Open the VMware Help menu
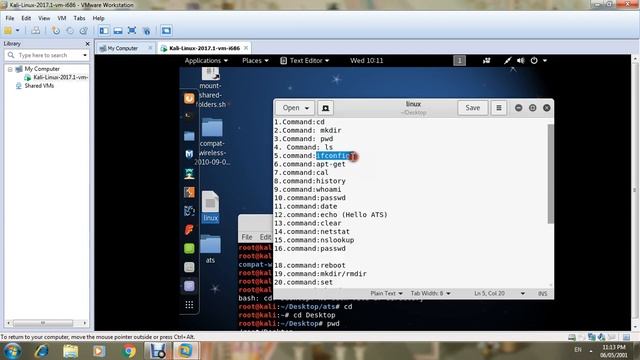Image resolution: width=640 pixels, height=360 pixels. (98, 18)
